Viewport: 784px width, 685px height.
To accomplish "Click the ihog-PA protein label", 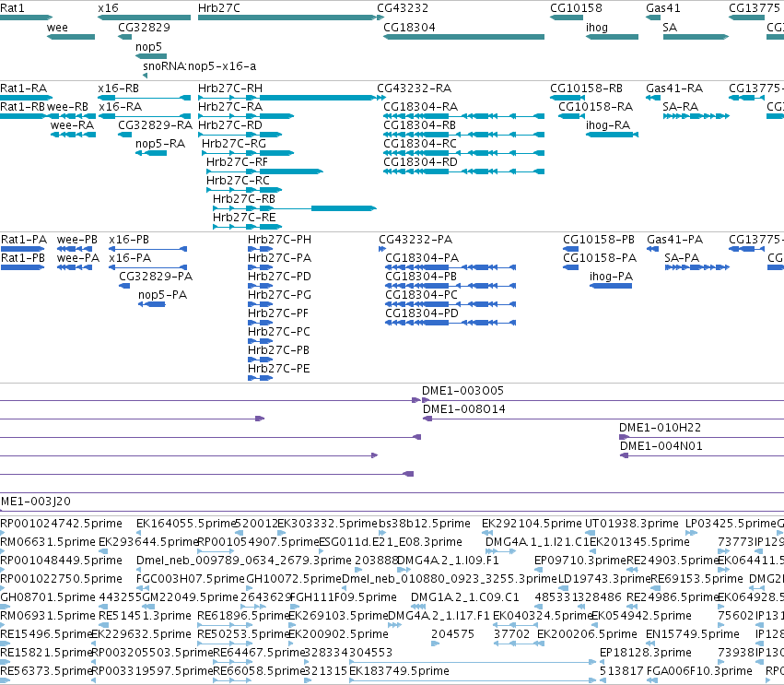I will pos(611,277).
